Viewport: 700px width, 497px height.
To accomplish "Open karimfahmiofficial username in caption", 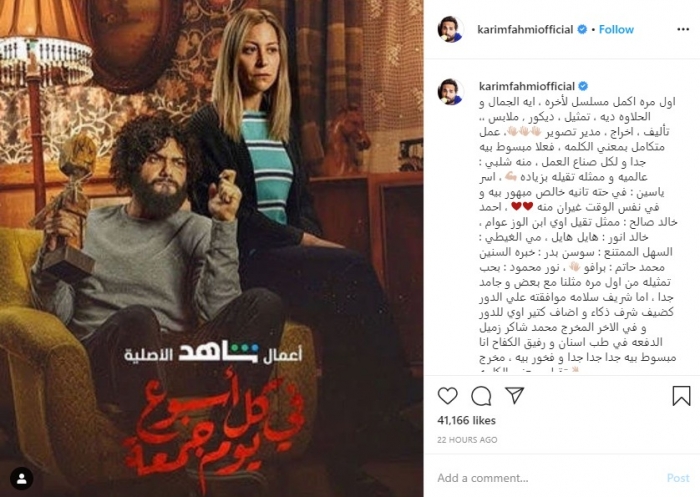I will click(x=527, y=86).
